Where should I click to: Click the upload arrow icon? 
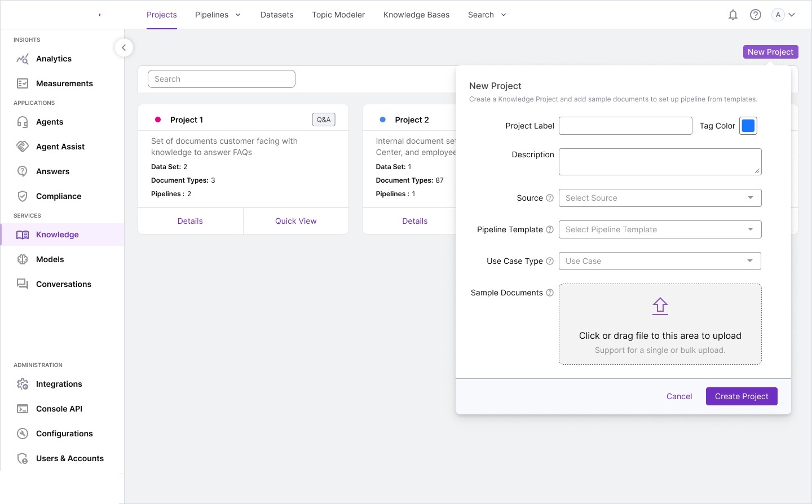[x=660, y=306]
